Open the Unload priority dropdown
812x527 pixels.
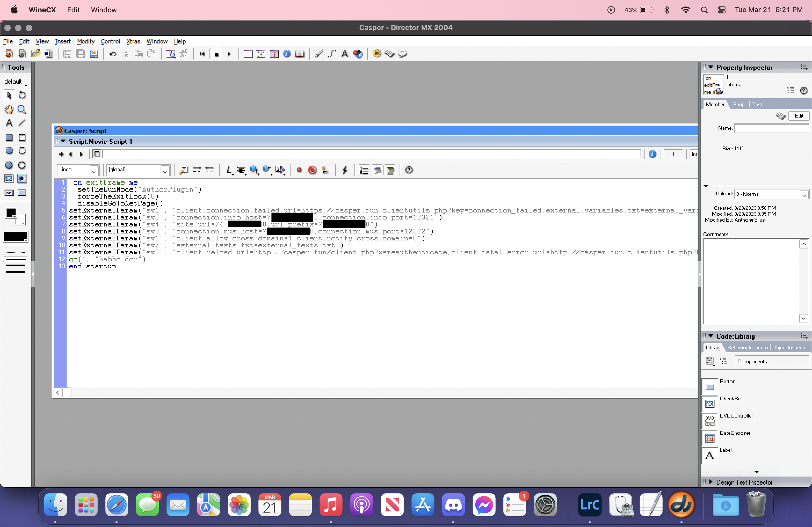click(804, 194)
